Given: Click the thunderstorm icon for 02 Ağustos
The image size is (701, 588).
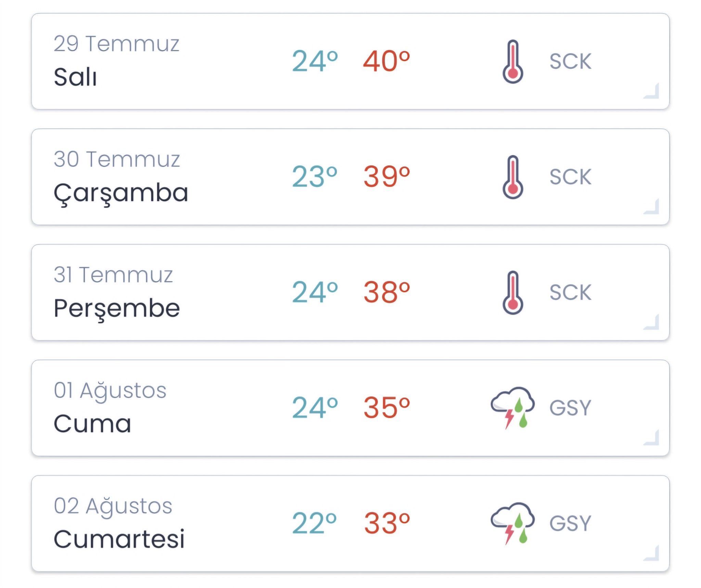Looking at the screenshot, I should [512, 523].
